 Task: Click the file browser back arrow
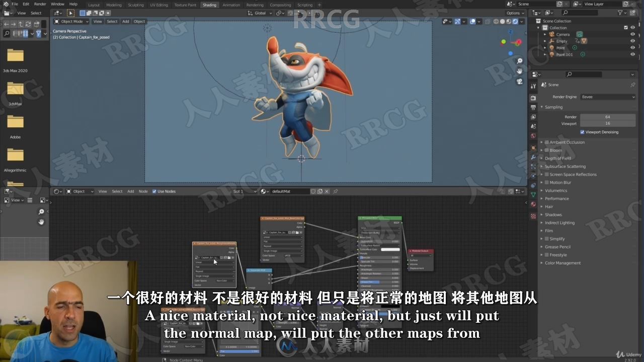6,24
